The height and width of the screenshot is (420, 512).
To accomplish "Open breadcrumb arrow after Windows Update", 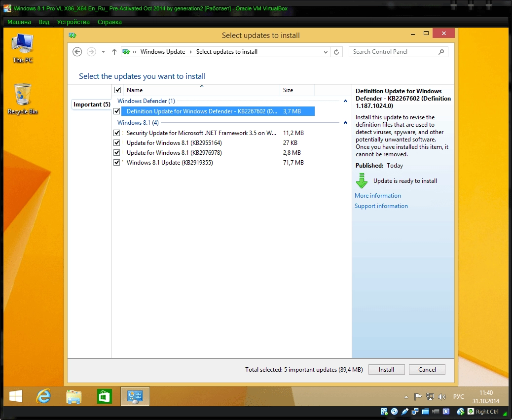I will [x=191, y=52].
